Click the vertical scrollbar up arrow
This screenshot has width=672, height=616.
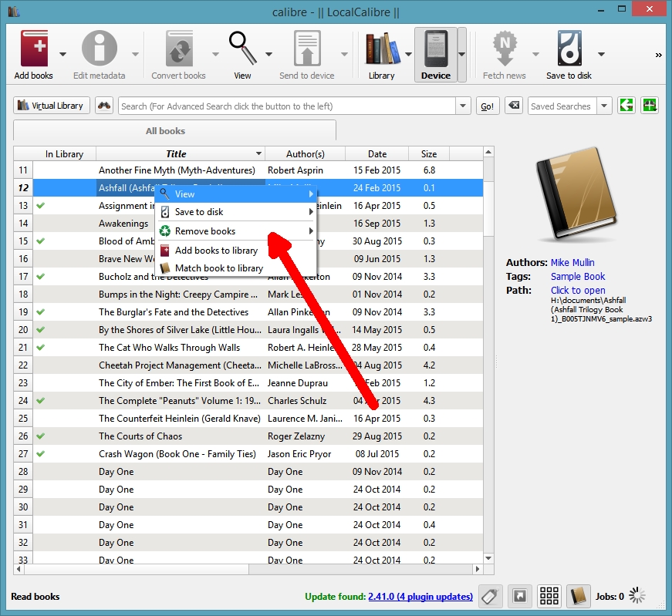[488, 152]
